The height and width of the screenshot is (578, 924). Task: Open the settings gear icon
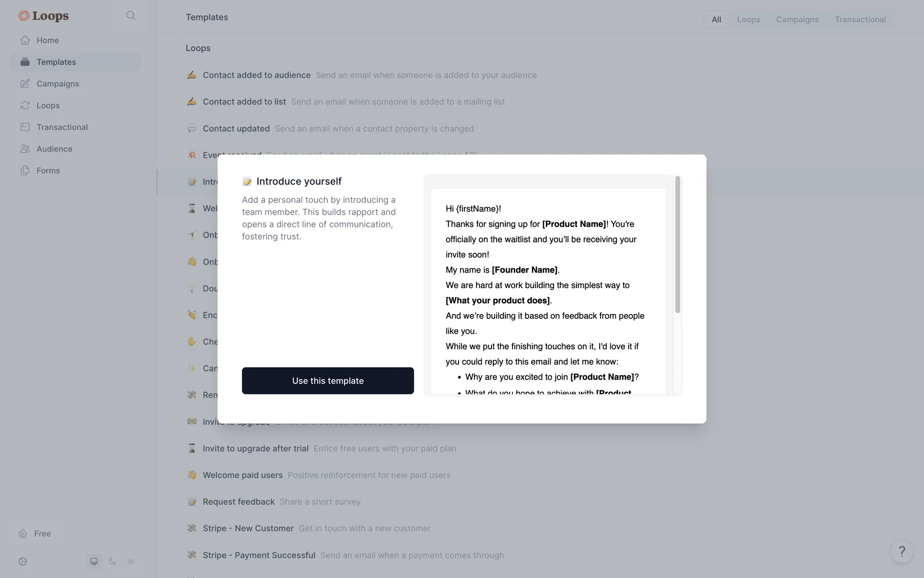pyautogui.click(x=23, y=562)
